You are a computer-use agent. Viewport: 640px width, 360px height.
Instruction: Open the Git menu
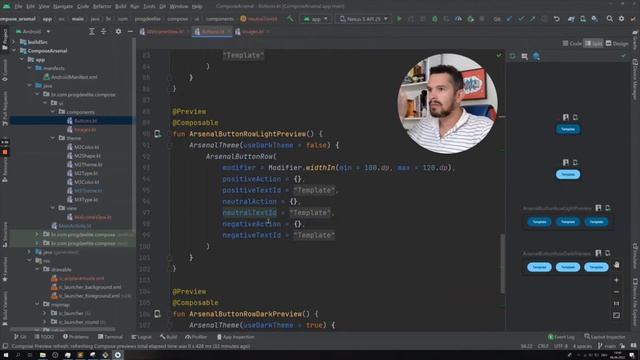[162, 6]
